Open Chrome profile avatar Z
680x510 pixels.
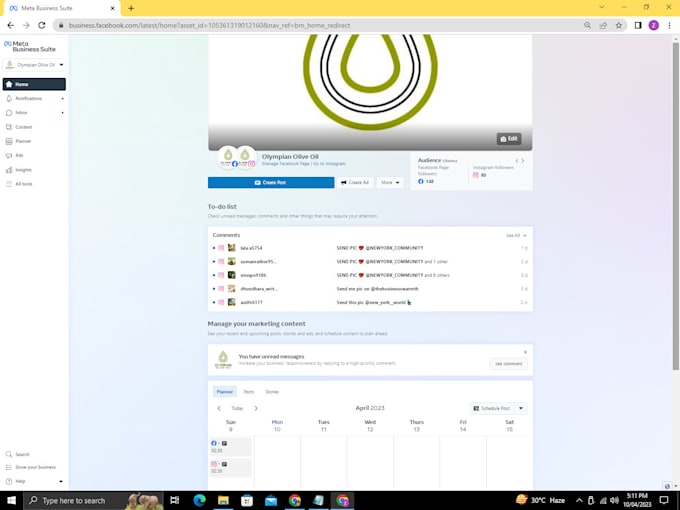pos(654,25)
